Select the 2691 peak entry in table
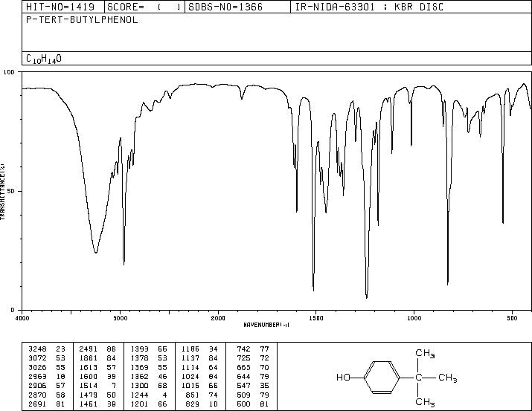Screen dimensions: 532x411 pyautogui.click(x=47, y=404)
